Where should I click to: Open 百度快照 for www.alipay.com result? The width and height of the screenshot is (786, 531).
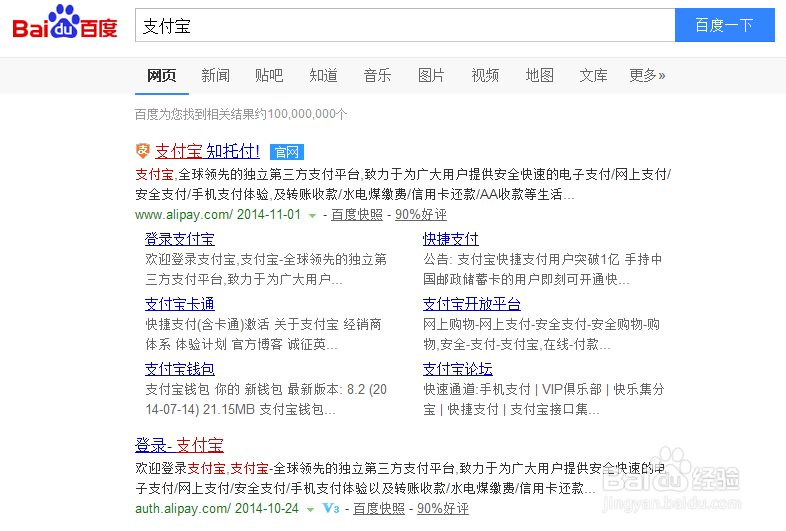(x=357, y=215)
